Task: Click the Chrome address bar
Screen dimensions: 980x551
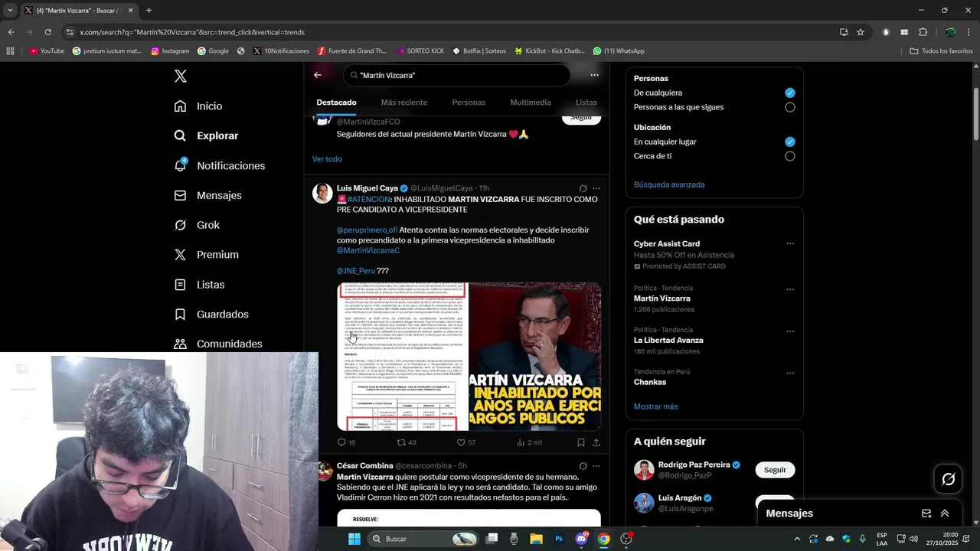Action: pyautogui.click(x=452, y=32)
